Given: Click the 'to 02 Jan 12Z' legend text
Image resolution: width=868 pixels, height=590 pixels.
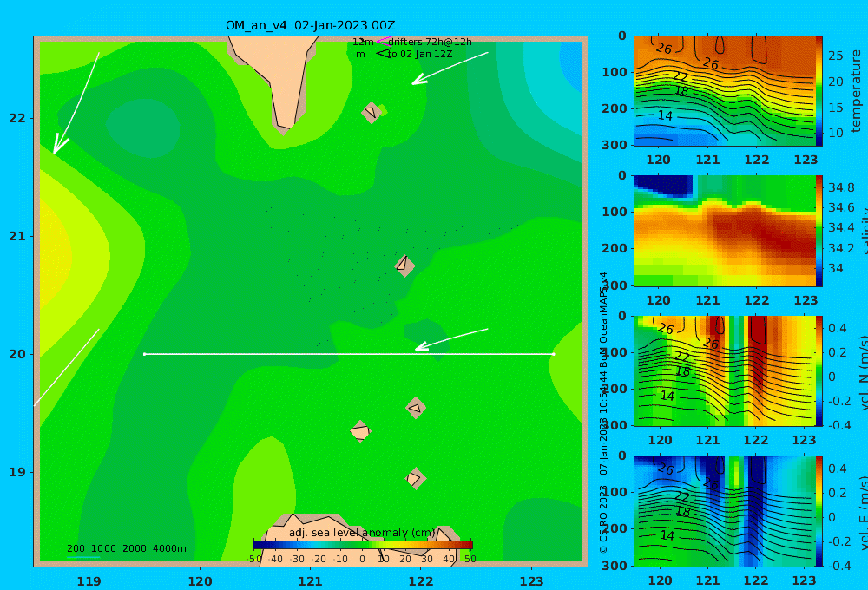Looking at the screenshot, I should pyautogui.click(x=420, y=54).
